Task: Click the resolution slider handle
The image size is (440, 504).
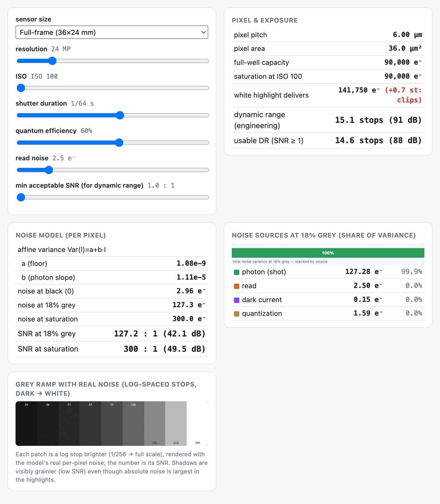Action: [x=52, y=61]
